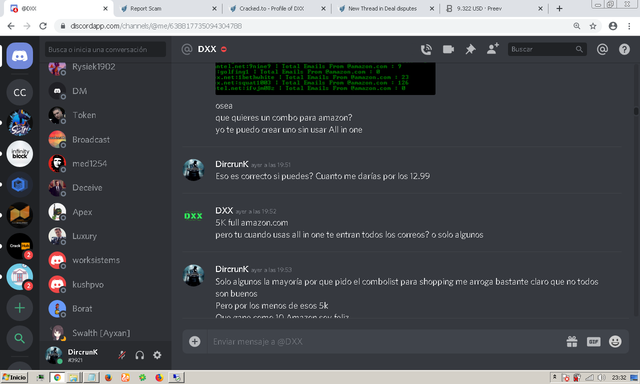Viewport: 640px width, 384px height.
Task: Open the bank building server icon
Action: [x=20, y=277]
